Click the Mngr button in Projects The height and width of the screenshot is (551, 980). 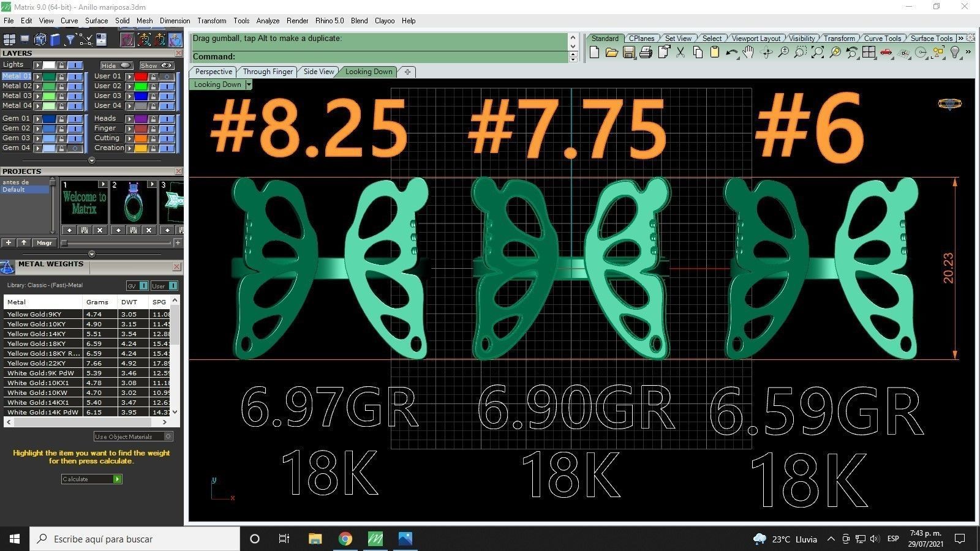pos(44,243)
